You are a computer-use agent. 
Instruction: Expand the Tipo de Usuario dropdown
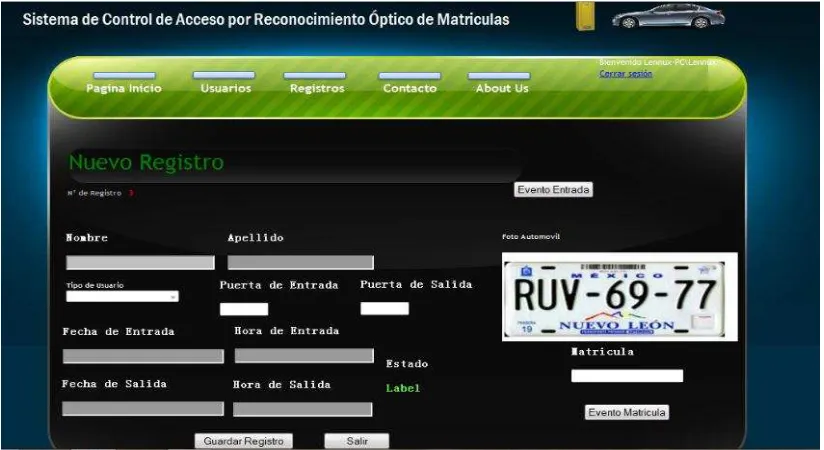pyautogui.click(x=122, y=296)
